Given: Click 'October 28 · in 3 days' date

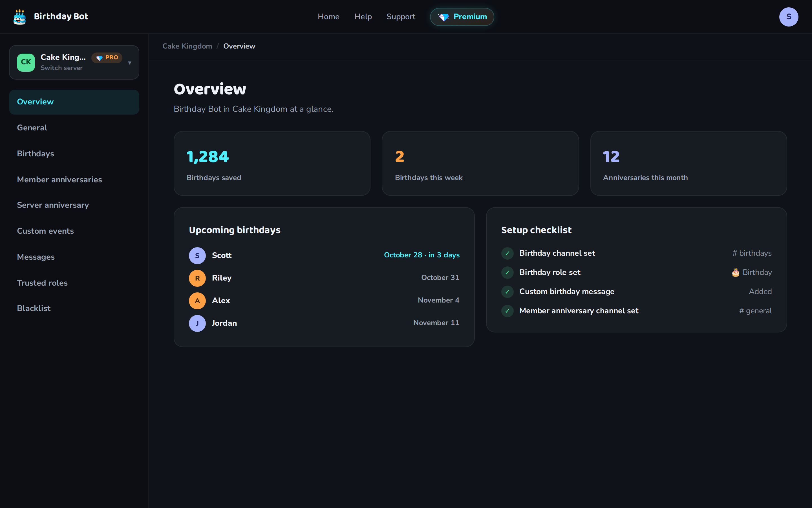Looking at the screenshot, I should pos(422,255).
